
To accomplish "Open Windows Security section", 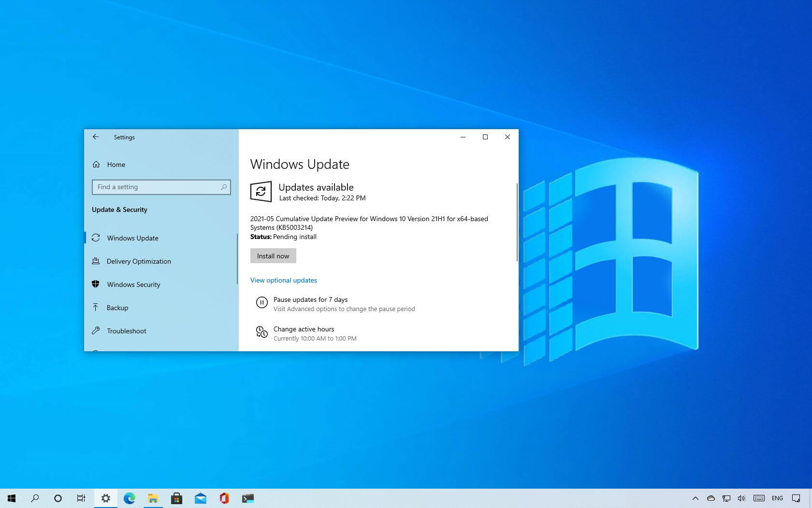I will pos(133,284).
